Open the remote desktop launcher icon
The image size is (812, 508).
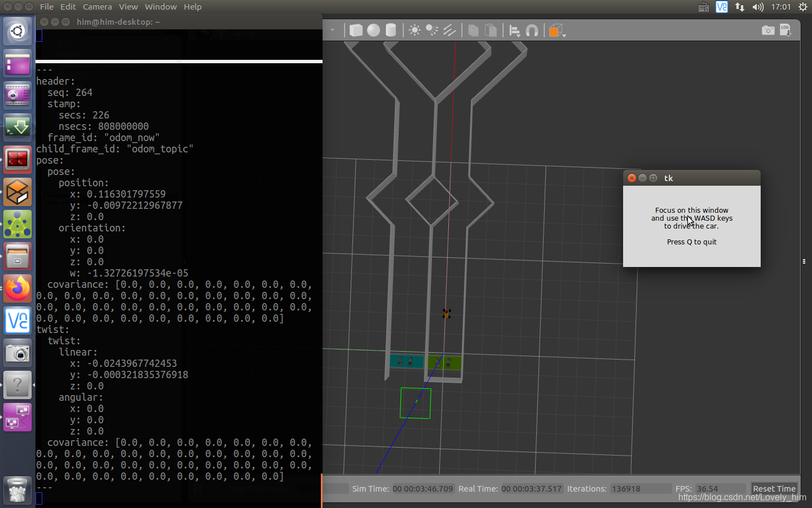[x=17, y=417]
